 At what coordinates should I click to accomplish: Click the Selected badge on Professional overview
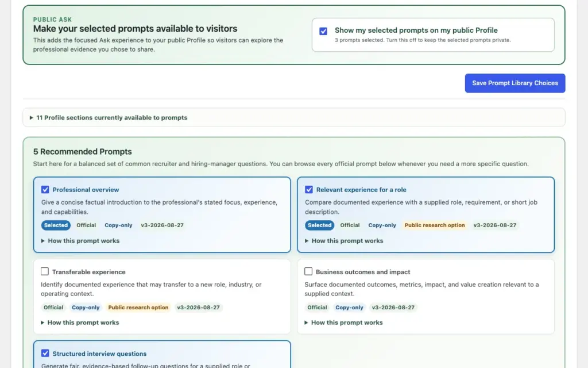coord(56,225)
